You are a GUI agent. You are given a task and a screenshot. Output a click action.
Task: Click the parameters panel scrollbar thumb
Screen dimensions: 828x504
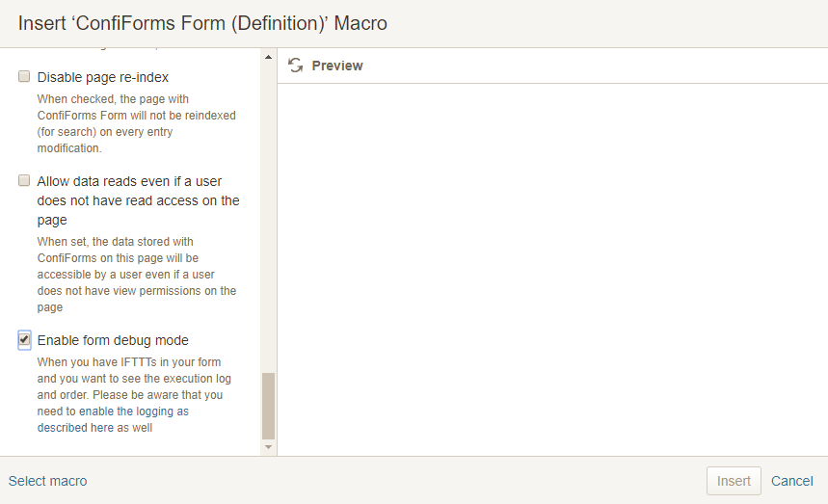[268, 406]
